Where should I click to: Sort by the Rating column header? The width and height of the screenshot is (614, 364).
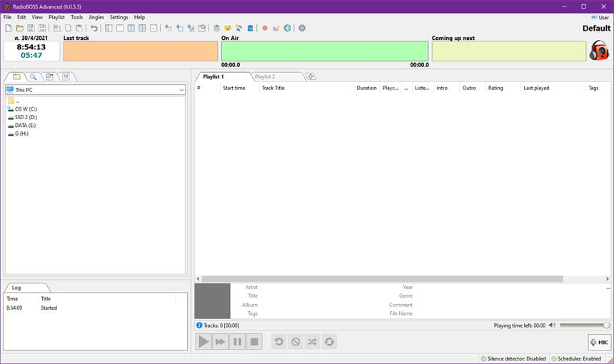pyautogui.click(x=495, y=88)
